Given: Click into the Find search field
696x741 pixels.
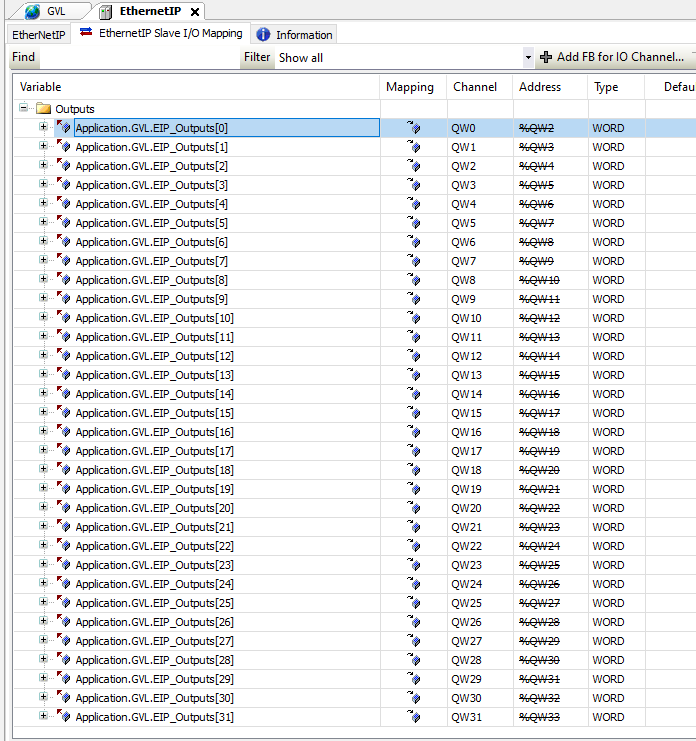Looking at the screenshot, I should tap(140, 58).
